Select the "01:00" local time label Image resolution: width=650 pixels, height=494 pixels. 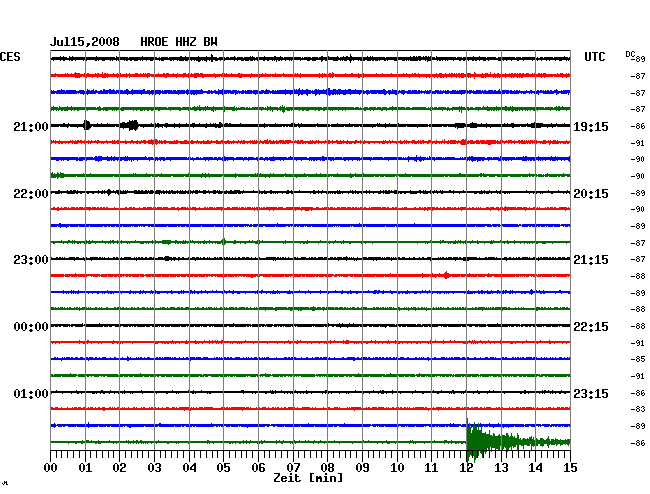tap(31, 394)
